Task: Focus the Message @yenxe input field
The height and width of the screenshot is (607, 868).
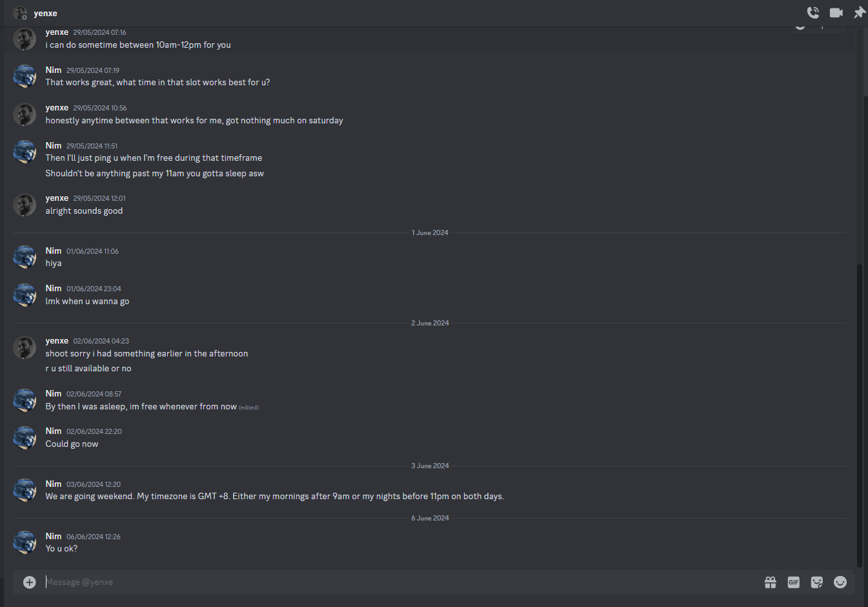Action: [387, 582]
